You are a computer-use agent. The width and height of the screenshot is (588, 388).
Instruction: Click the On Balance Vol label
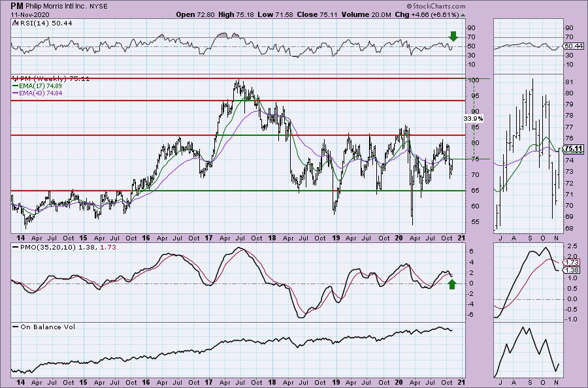(48, 327)
